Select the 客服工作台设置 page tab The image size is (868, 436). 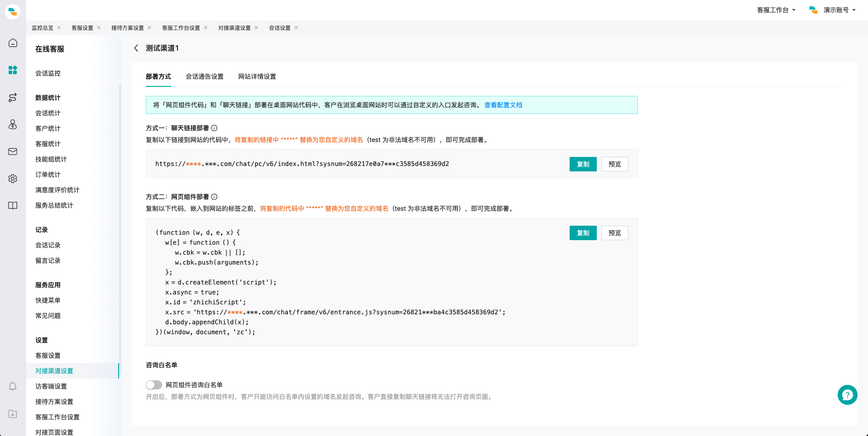[x=181, y=28]
